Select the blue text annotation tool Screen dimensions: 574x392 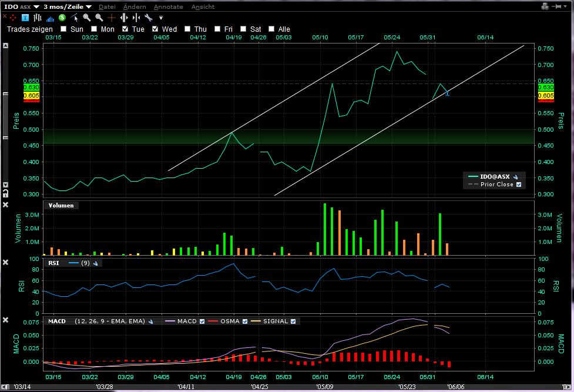point(25,18)
